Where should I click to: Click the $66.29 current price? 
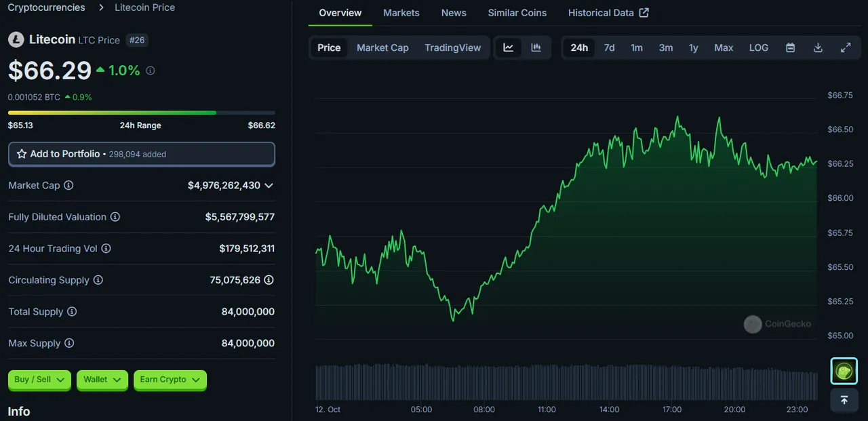(x=50, y=71)
